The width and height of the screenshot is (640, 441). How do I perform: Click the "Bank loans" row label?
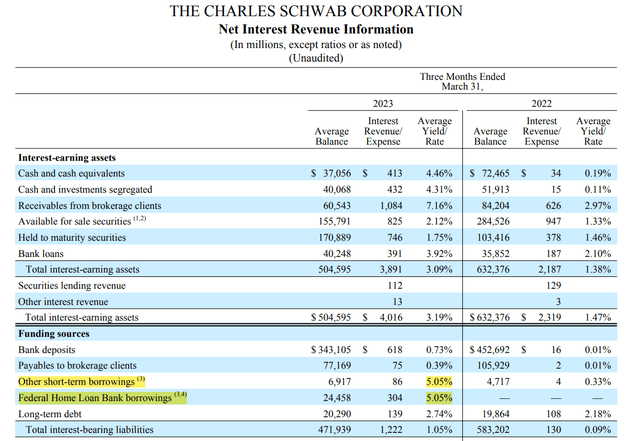[x=41, y=254]
